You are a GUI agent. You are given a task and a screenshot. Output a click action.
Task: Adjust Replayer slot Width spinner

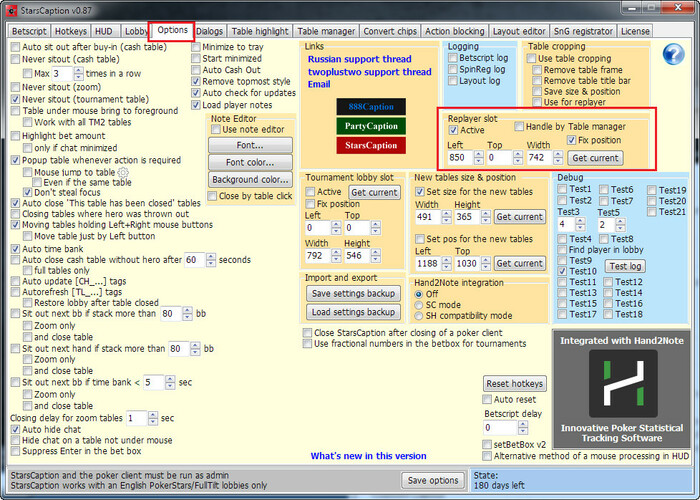(x=558, y=158)
